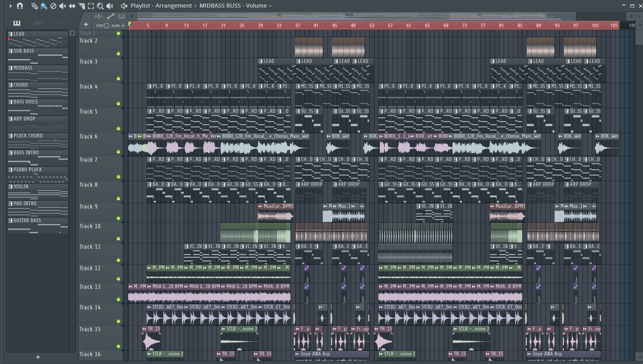The height and width of the screenshot is (364, 643).
Task: Open the LEAD pattern icon menu in picker
Action: tap(10, 34)
